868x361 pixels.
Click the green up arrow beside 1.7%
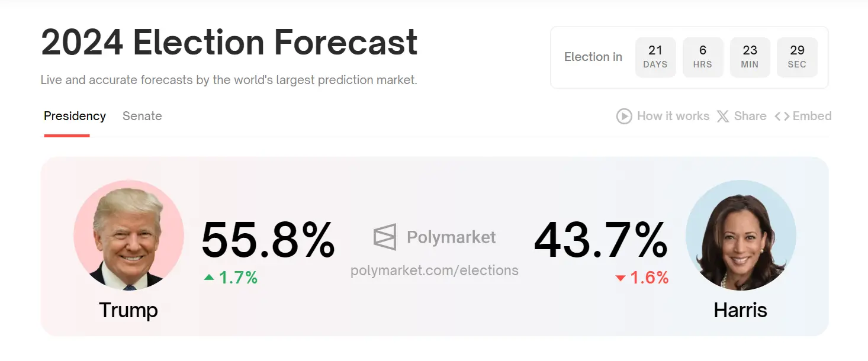click(210, 277)
